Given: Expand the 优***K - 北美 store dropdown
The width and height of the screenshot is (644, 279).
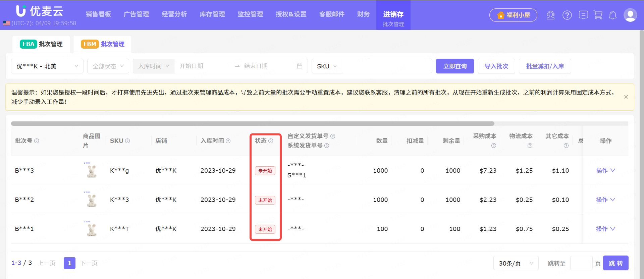Looking at the screenshot, I should coord(47,66).
